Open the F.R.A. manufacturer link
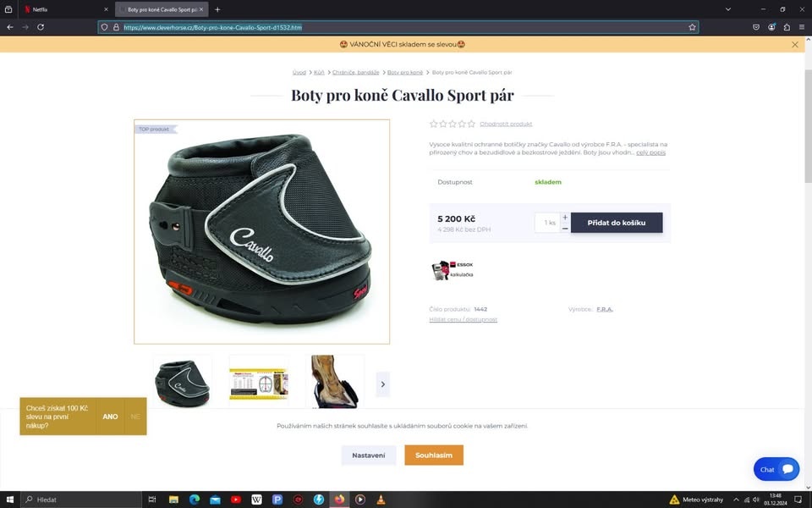Image resolution: width=812 pixels, height=508 pixels. click(604, 310)
